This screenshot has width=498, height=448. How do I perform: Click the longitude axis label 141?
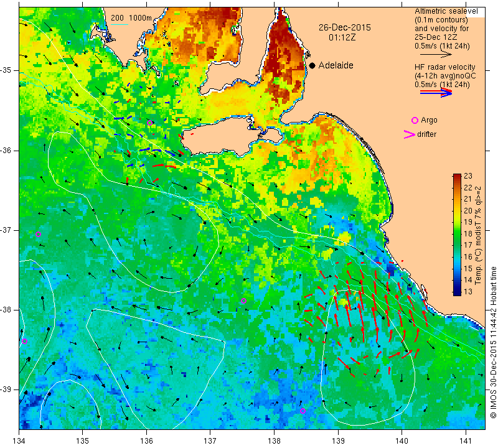(466, 441)
